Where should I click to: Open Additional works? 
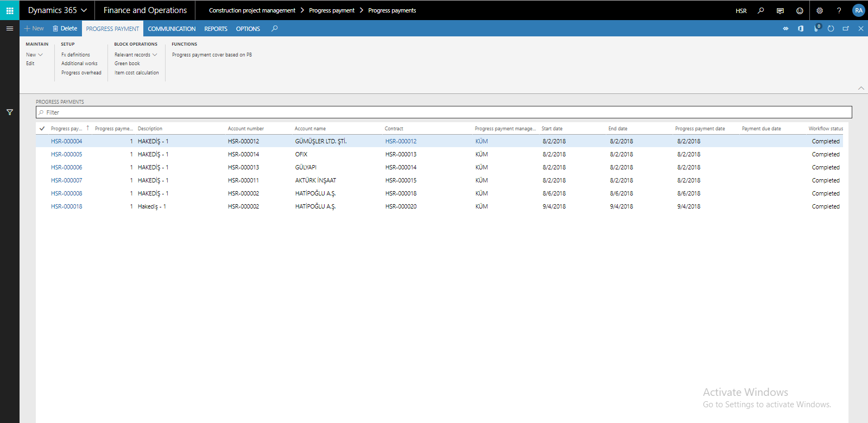79,64
